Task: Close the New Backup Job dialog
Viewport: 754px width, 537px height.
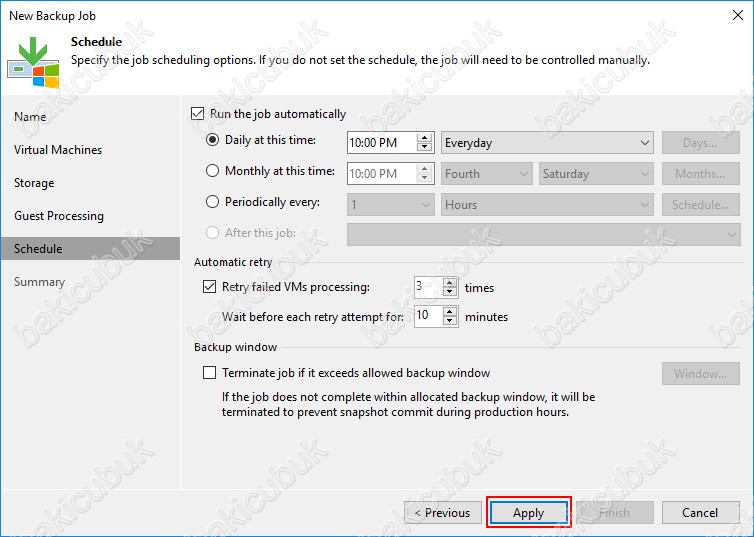Action: [x=738, y=15]
